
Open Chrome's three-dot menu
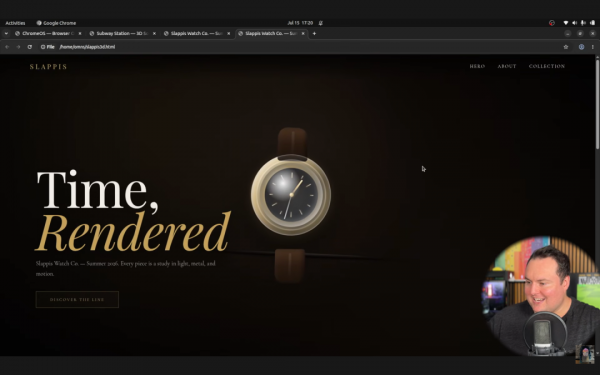[x=592, y=47]
